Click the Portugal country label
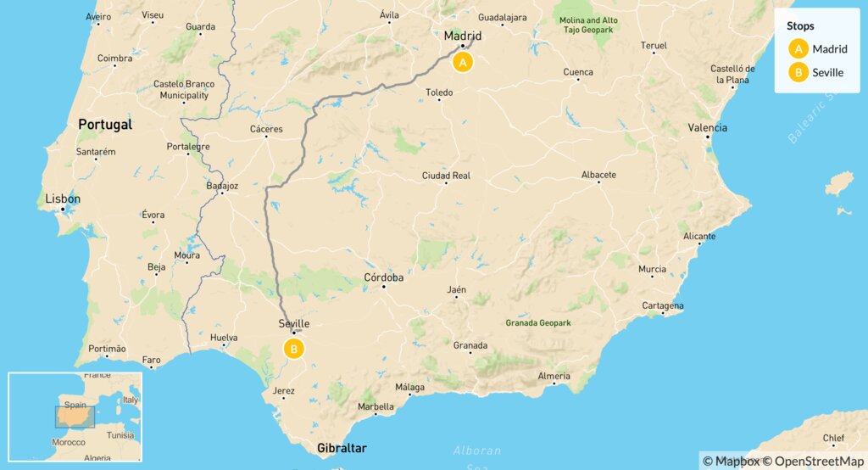The height and width of the screenshot is (470, 868). pyautogui.click(x=105, y=124)
